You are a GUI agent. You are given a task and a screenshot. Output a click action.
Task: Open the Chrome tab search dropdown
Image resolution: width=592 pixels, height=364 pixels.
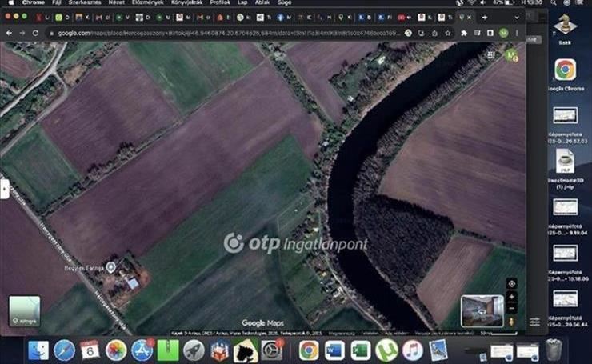[517, 17]
